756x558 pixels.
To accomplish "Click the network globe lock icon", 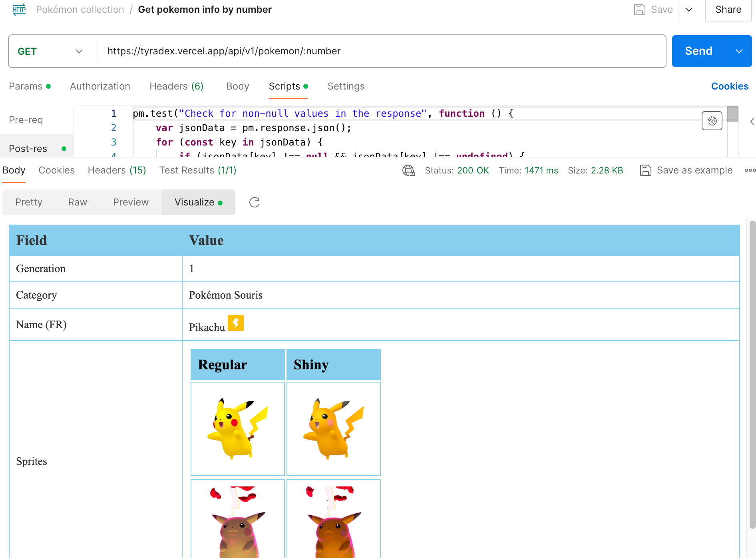I will (408, 170).
